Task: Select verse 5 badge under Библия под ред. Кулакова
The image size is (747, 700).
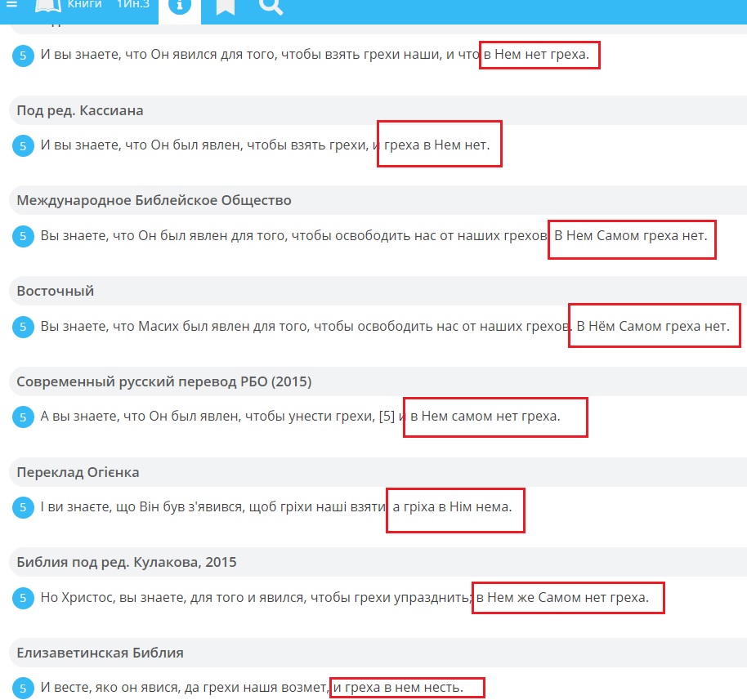Action: point(23,598)
